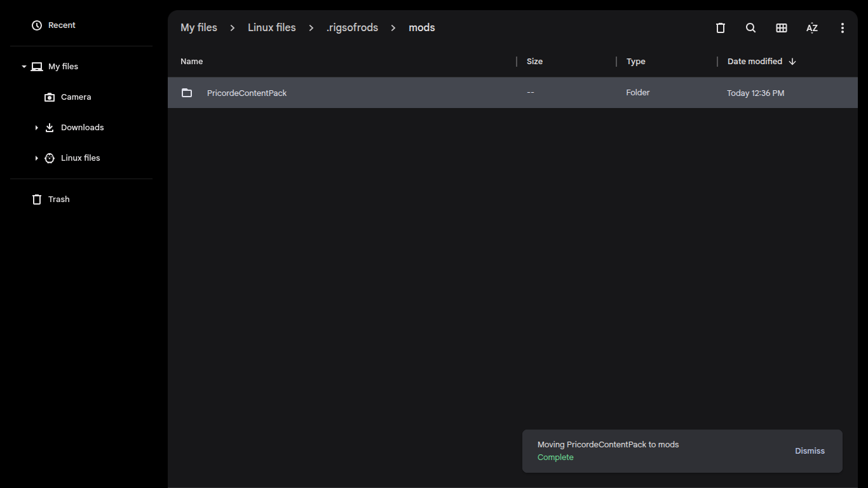868x488 pixels.
Task: Sort by the Name column header
Action: coord(192,62)
